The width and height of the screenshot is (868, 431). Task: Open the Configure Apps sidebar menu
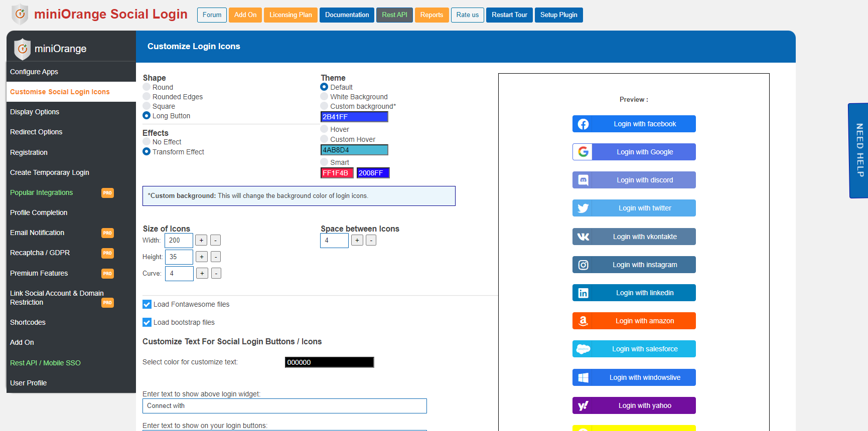click(x=71, y=72)
